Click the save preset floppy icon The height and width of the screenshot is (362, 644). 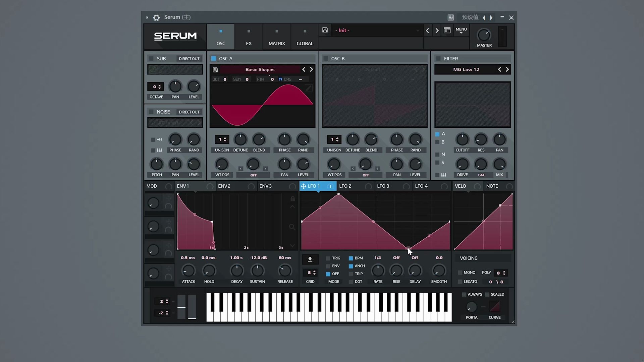pyautogui.click(x=325, y=30)
